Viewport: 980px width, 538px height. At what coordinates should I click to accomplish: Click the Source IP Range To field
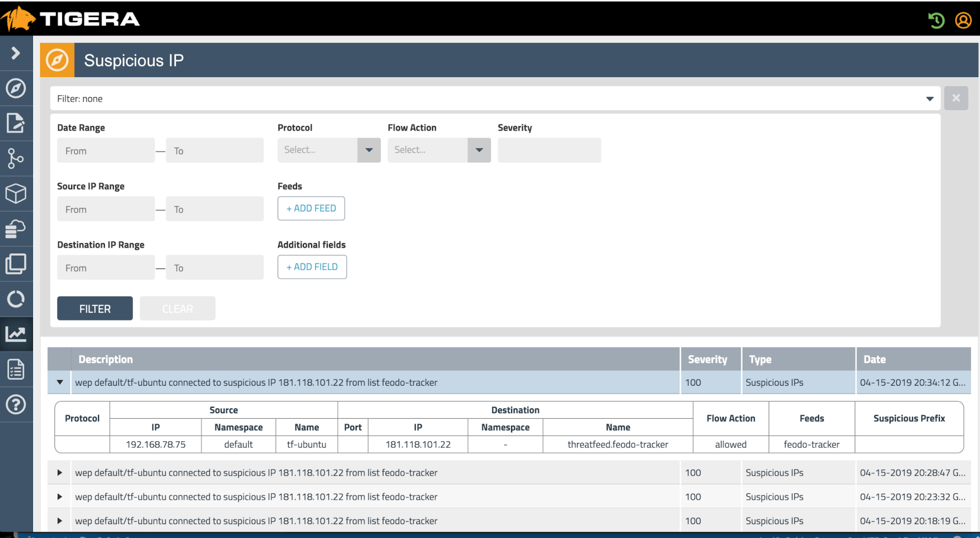(214, 209)
